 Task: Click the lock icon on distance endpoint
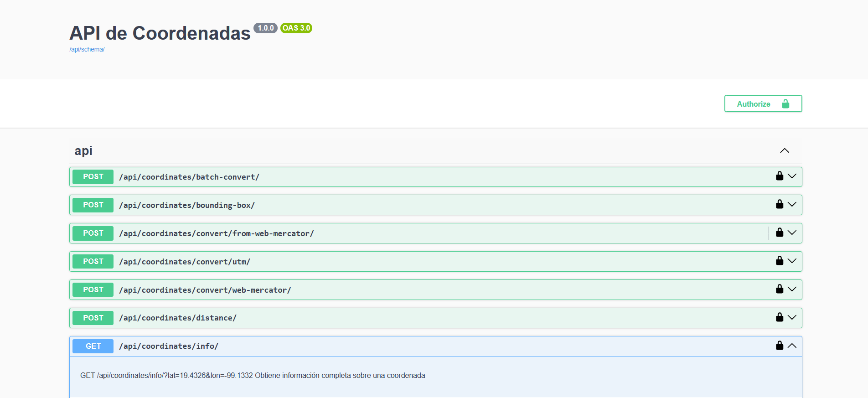point(780,317)
